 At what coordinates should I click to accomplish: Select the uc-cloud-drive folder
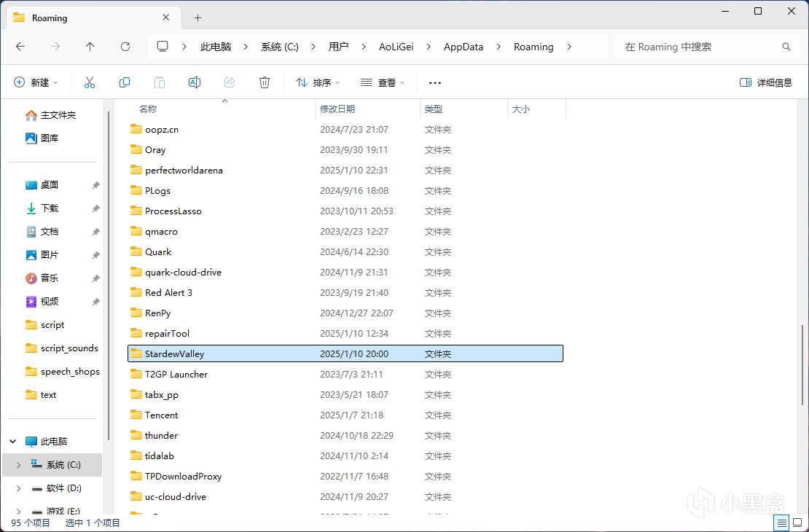345,496
